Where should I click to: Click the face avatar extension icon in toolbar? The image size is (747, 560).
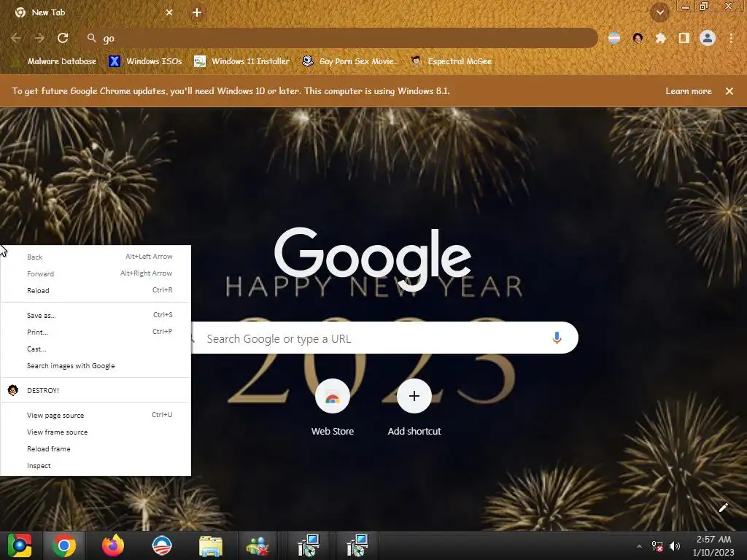pos(638,38)
